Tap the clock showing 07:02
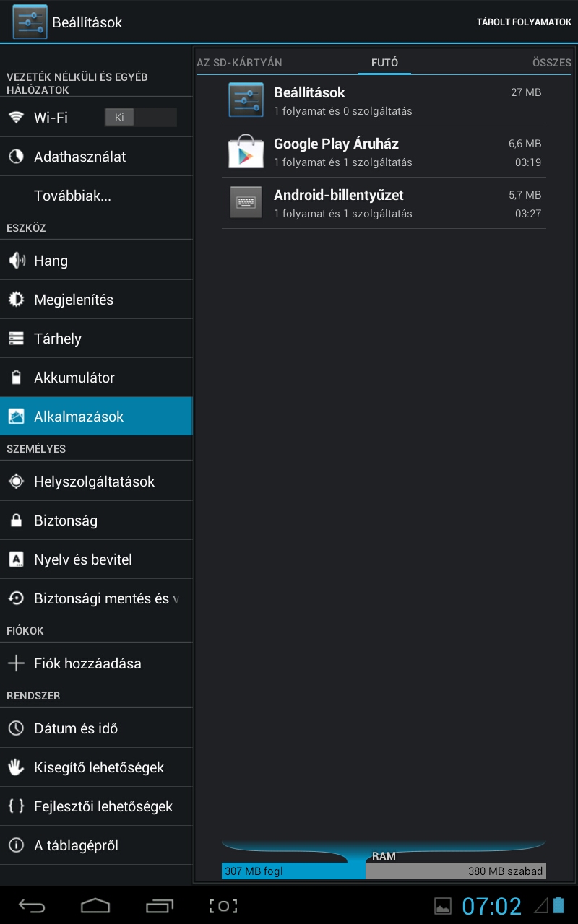Viewport: 578px width, 924px height. [x=491, y=906]
